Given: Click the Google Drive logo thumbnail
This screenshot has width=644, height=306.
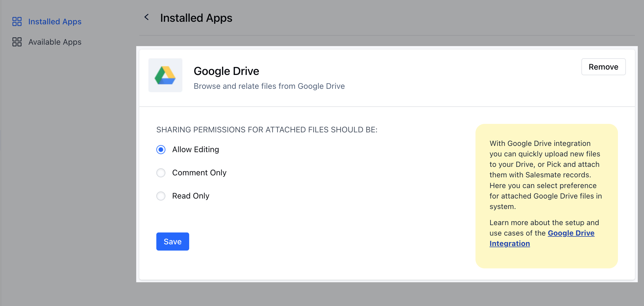Looking at the screenshot, I should pos(165,75).
